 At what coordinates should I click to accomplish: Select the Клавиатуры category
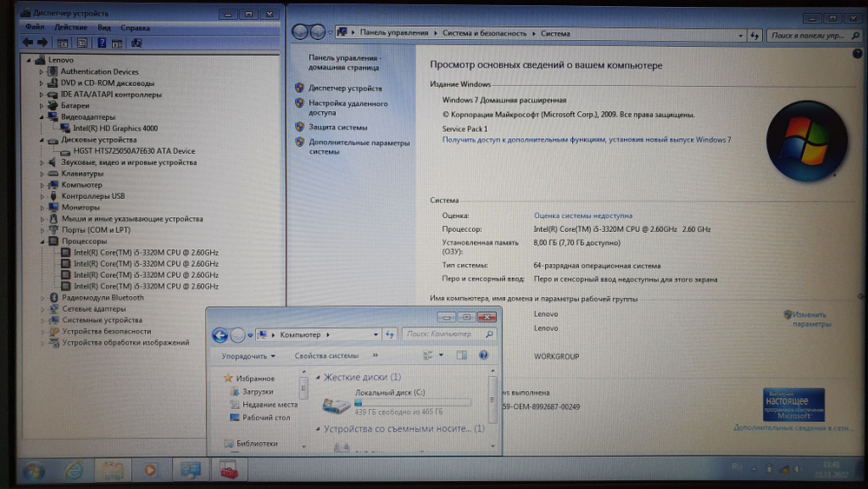(x=82, y=174)
